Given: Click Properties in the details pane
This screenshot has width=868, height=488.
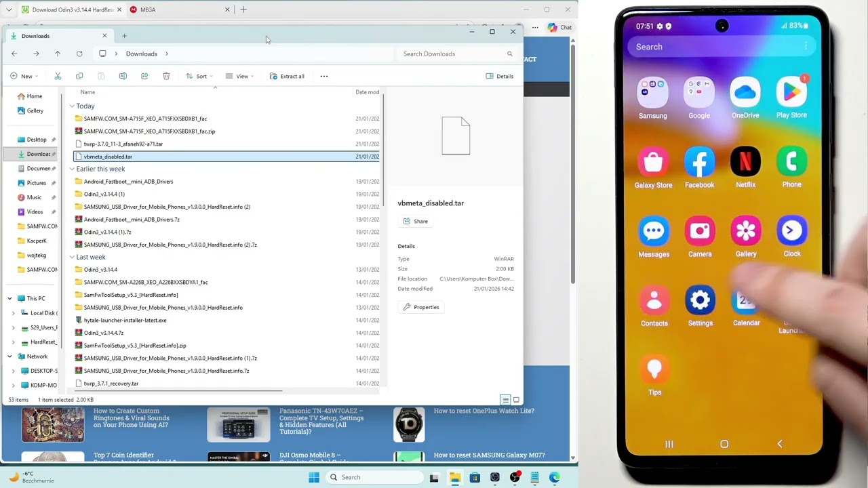Looking at the screenshot, I should (x=421, y=307).
